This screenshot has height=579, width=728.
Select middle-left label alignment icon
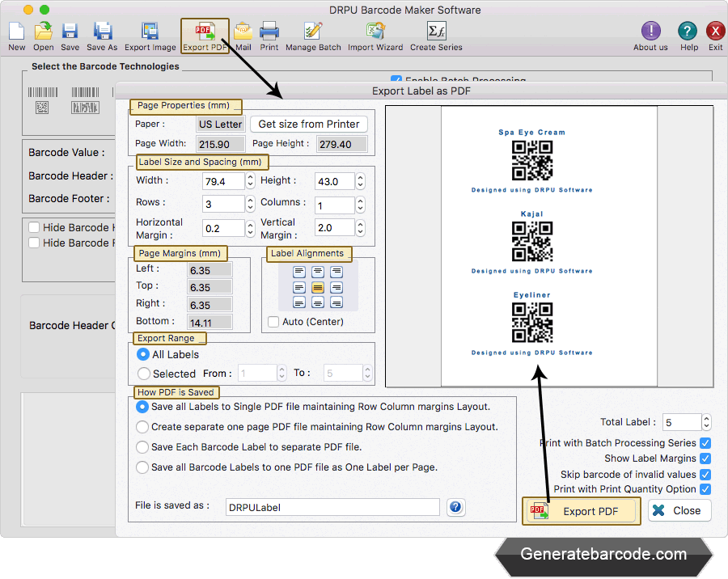(x=299, y=287)
